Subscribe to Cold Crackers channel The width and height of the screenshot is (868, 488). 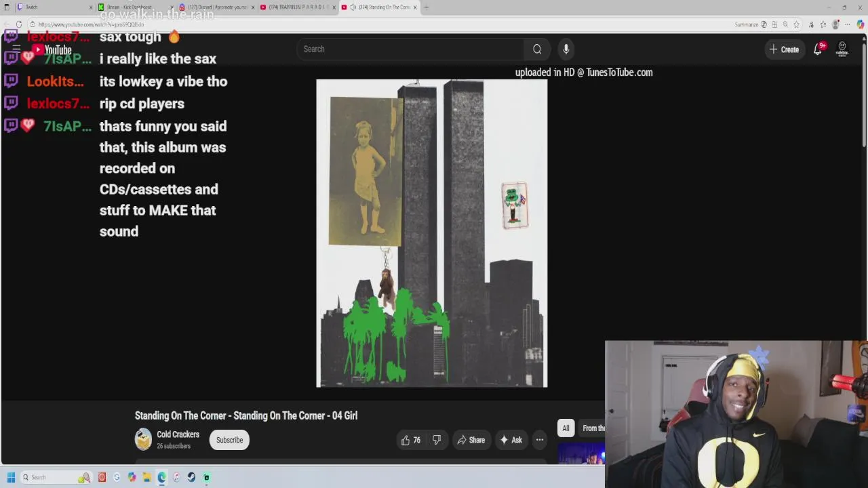pos(229,440)
